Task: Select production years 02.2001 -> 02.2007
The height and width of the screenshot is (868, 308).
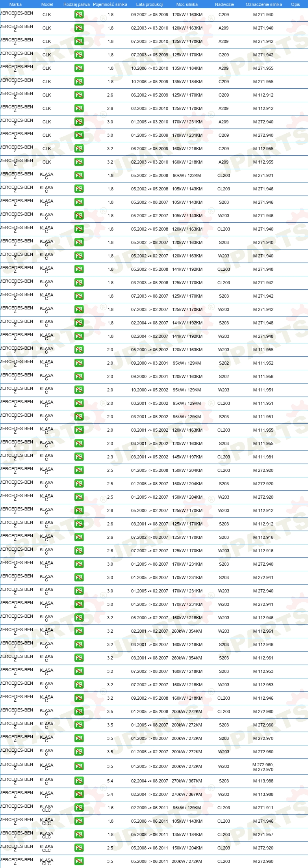Action: pos(150,631)
